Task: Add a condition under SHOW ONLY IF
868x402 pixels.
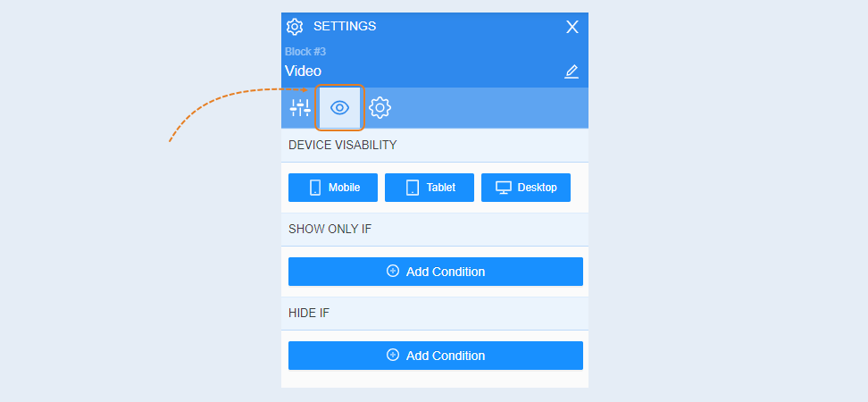Action: [x=435, y=272]
